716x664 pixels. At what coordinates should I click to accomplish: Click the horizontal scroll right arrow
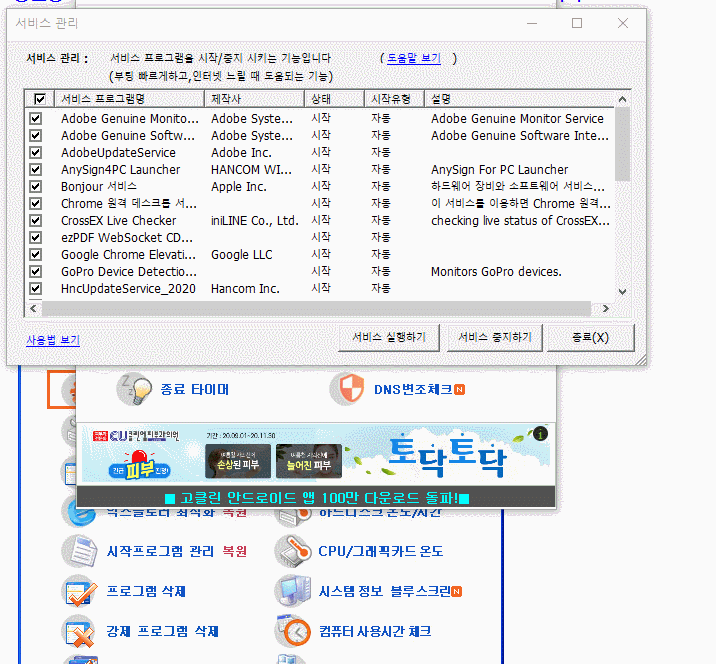click(606, 309)
